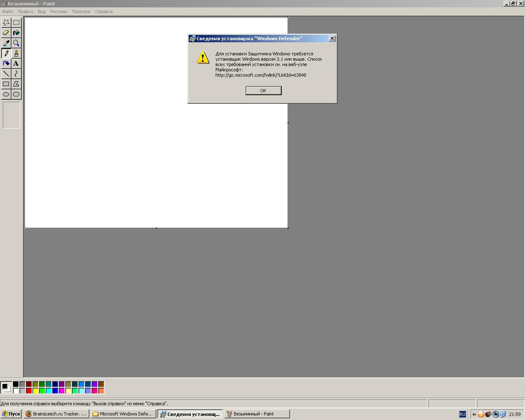Pick the bright red color swatch
Viewport: 525px width, 420px height.
pos(29,391)
